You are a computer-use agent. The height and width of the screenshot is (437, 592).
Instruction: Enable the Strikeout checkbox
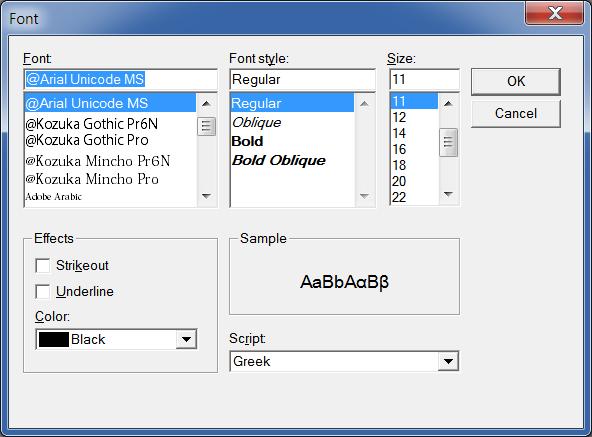click(43, 265)
